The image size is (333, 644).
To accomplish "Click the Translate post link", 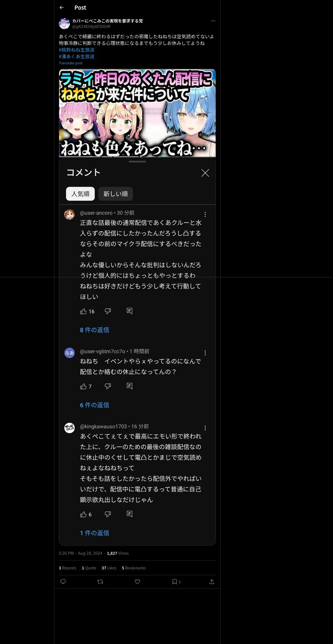I will (x=70, y=63).
